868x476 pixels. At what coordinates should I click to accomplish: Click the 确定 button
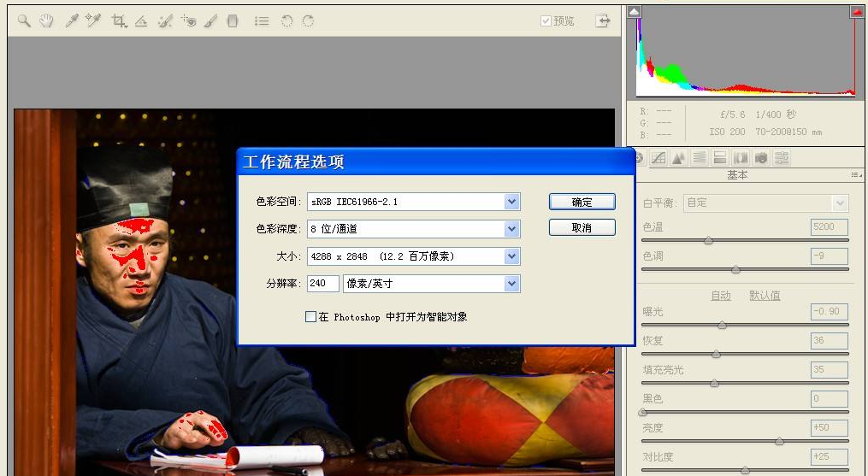pyautogui.click(x=582, y=203)
